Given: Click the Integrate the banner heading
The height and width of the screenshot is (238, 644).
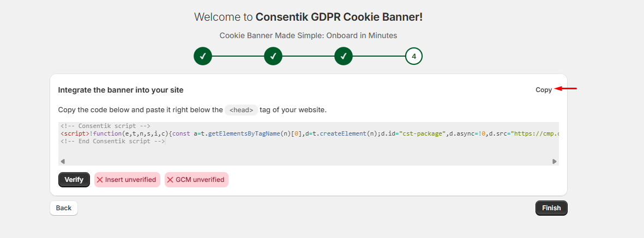Looking at the screenshot, I should pyautogui.click(x=121, y=90).
